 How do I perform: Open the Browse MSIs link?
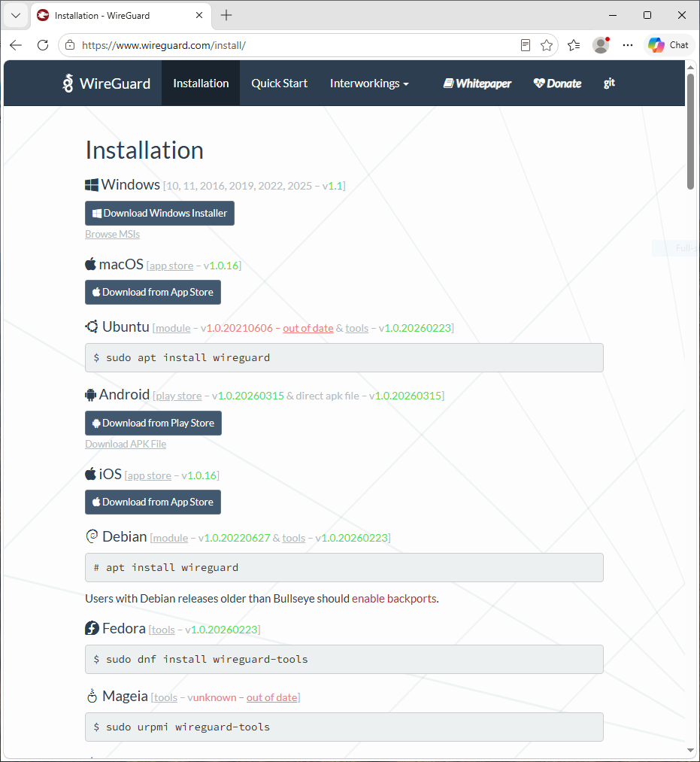[x=112, y=234]
